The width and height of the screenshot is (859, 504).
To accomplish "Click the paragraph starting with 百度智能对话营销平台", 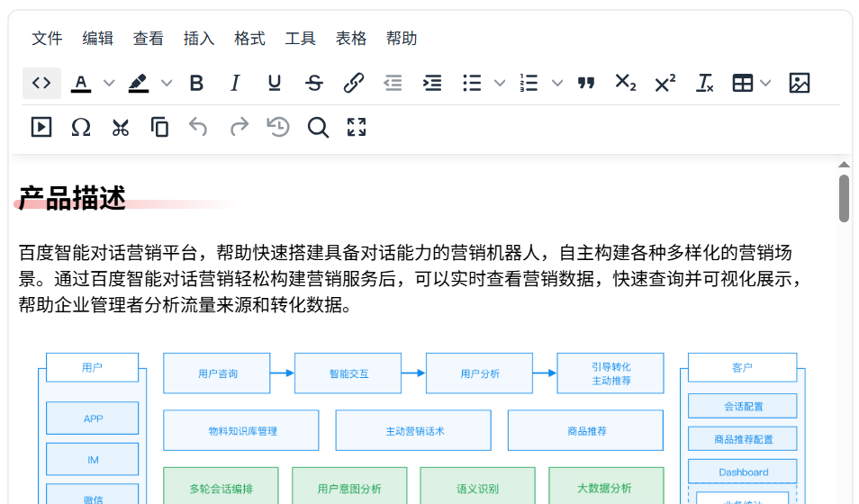I will pos(412,279).
